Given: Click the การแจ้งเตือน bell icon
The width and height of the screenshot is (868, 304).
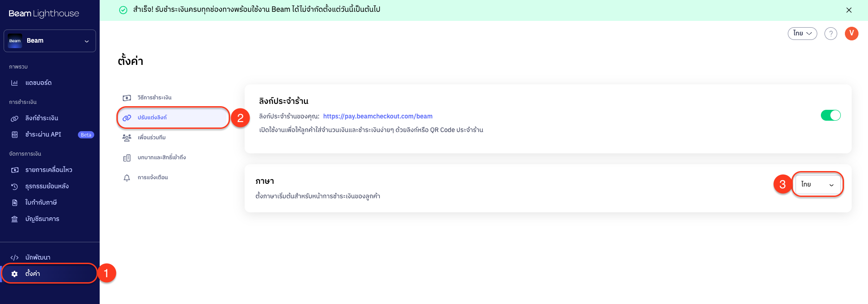Looking at the screenshot, I should [127, 178].
